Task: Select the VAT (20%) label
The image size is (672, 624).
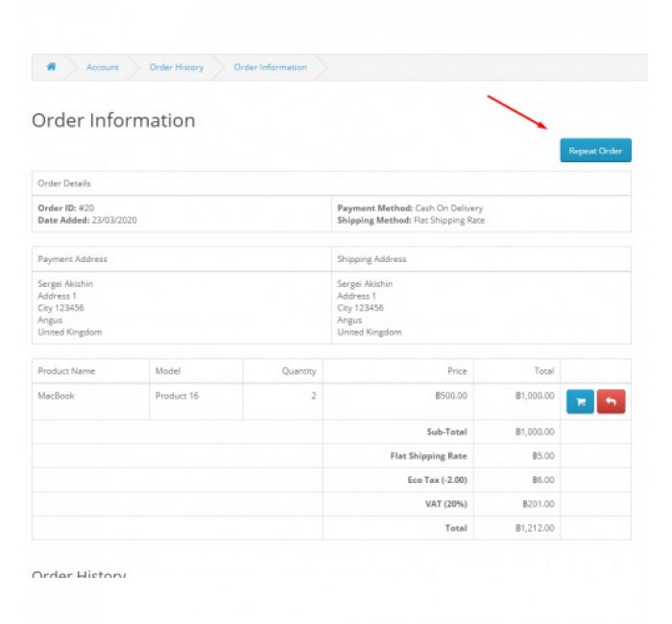Action: pos(445,504)
